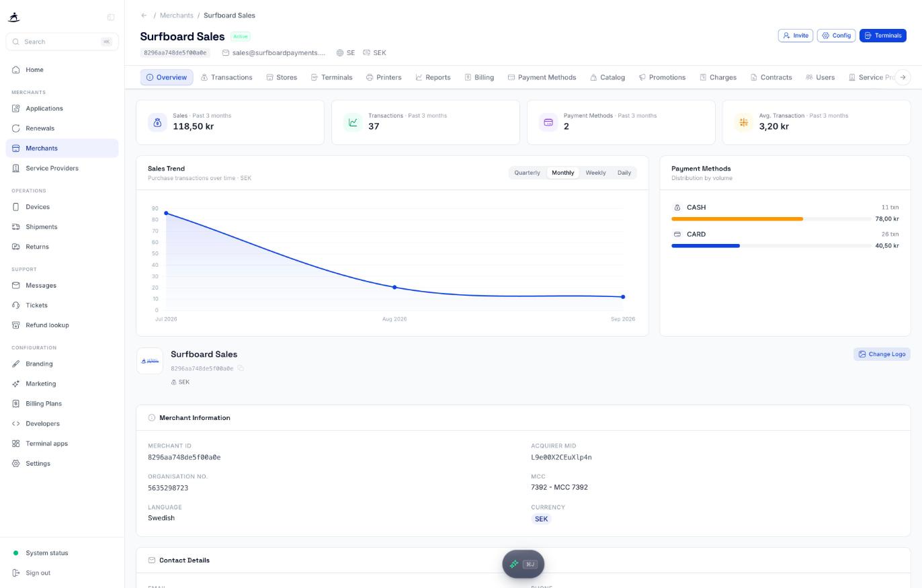922x588 pixels.
Task: Switch to the Contracts tab
Action: [x=771, y=77]
